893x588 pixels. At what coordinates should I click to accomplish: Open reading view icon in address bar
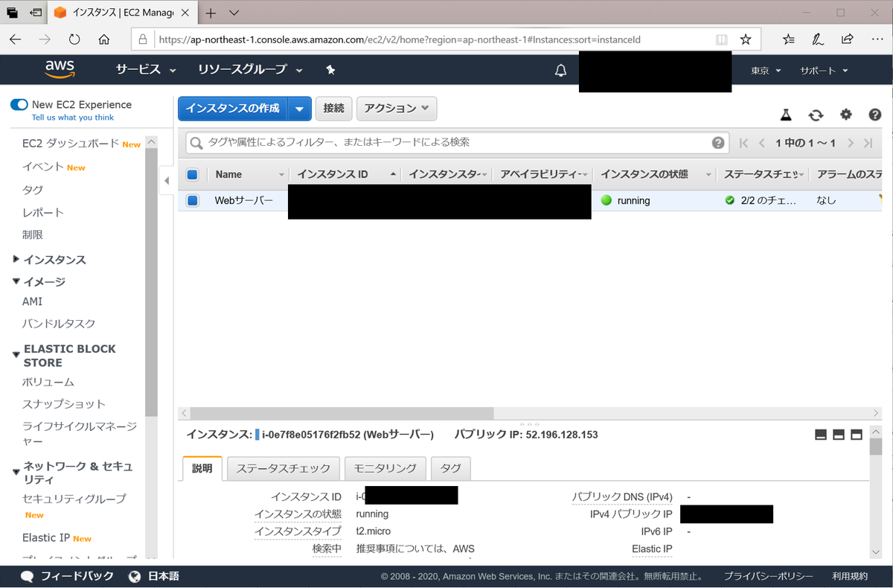pyautogui.click(x=720, y=39)
